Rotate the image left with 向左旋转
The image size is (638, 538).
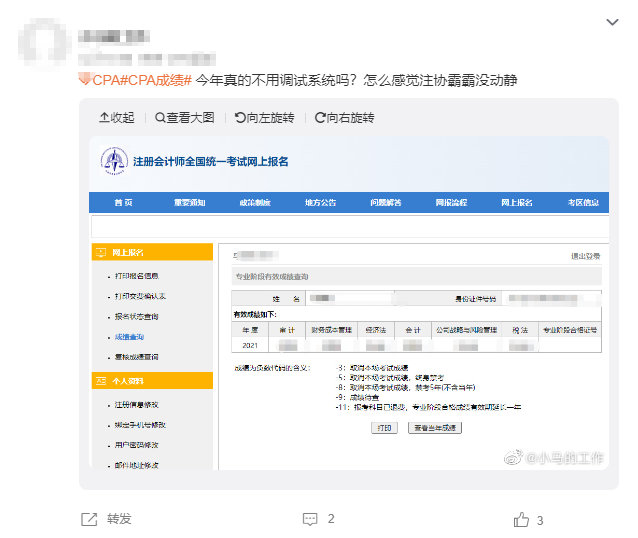264,118
